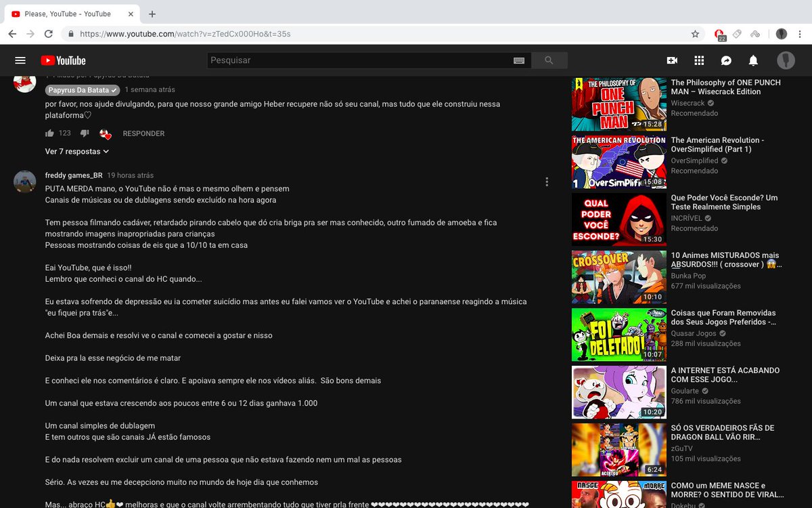The height and width of the screenshot is (508, 812).
Task: Open the notifications bell
Action: (x=753, y=60)
